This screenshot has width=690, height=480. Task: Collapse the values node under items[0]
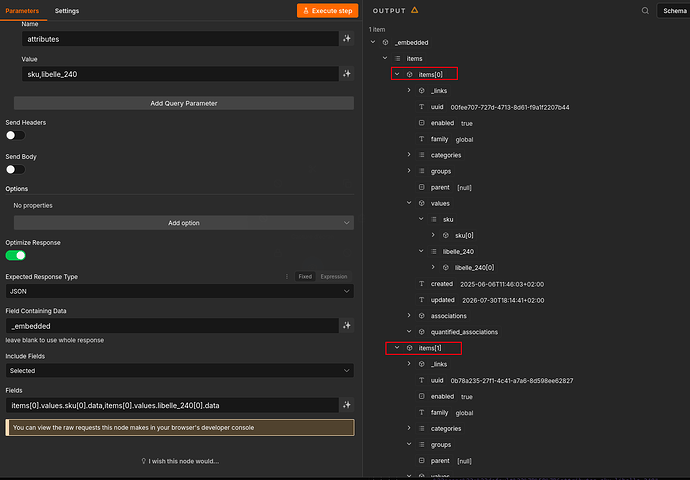coord(409,203)
